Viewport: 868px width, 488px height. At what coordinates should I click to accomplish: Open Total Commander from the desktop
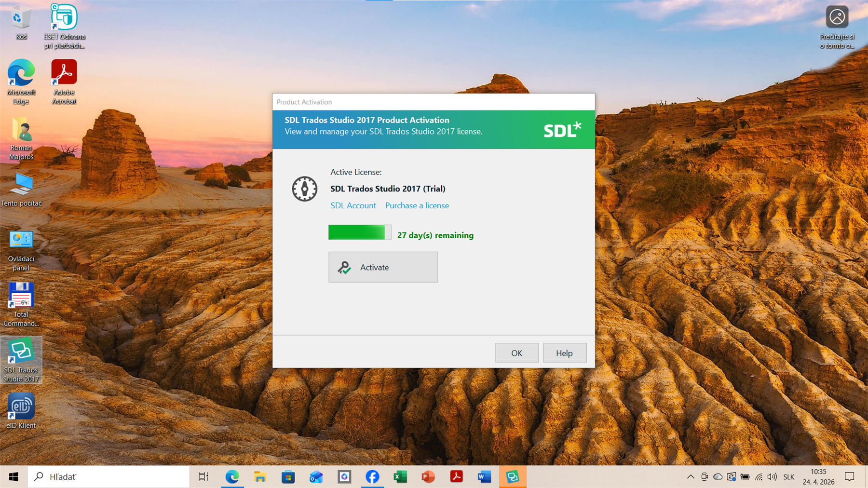click(21, 295)
